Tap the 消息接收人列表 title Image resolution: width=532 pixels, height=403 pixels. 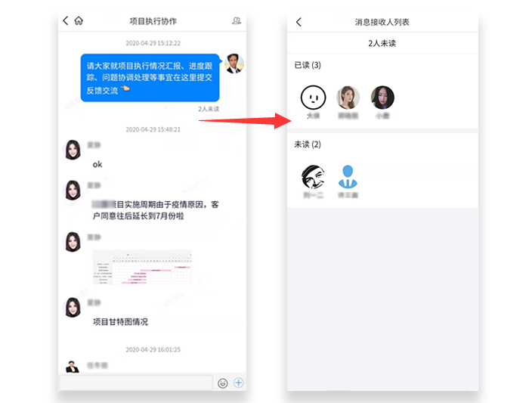382,22
